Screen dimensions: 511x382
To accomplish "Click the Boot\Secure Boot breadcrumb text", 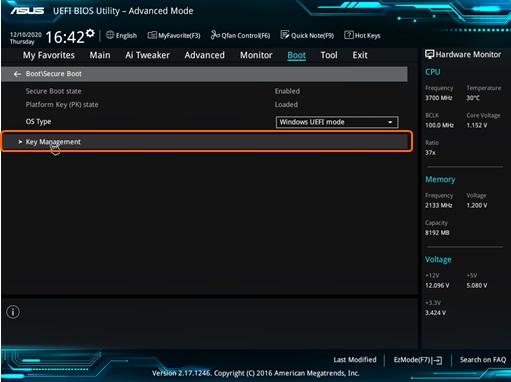I will tap(54, 74).
